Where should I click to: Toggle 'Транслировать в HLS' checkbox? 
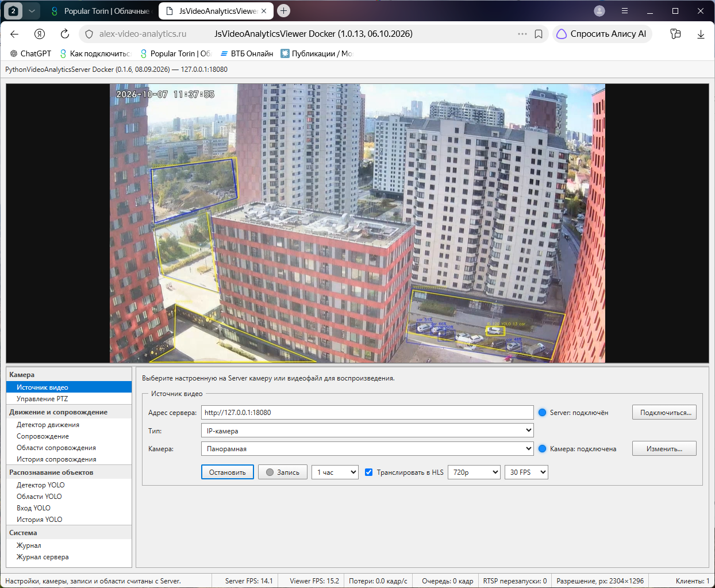369,472
